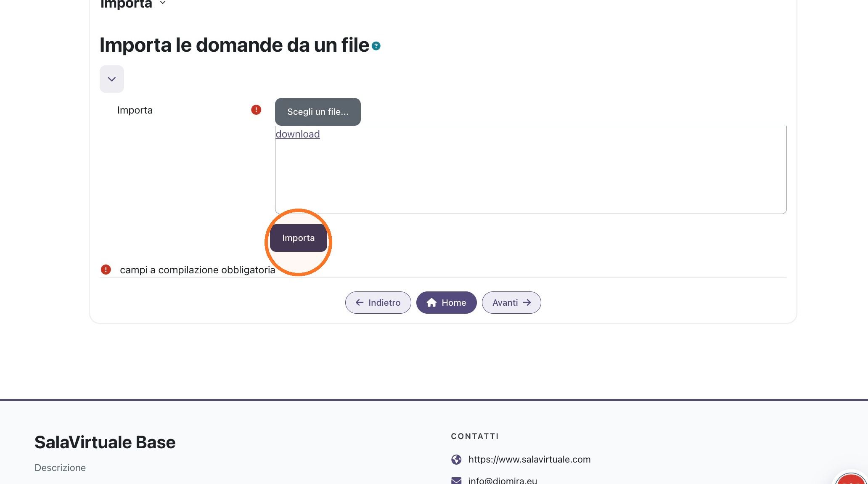Click the house icon in Home button
Viewport: 868px width, 484px height.
coord(431,303)
